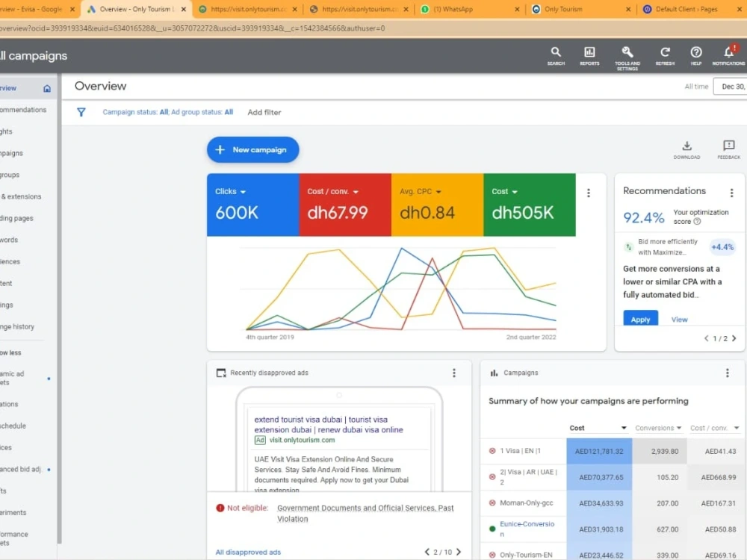Click the Campaign status: All filter chip
747x560 pixels.
click(135, 113)
